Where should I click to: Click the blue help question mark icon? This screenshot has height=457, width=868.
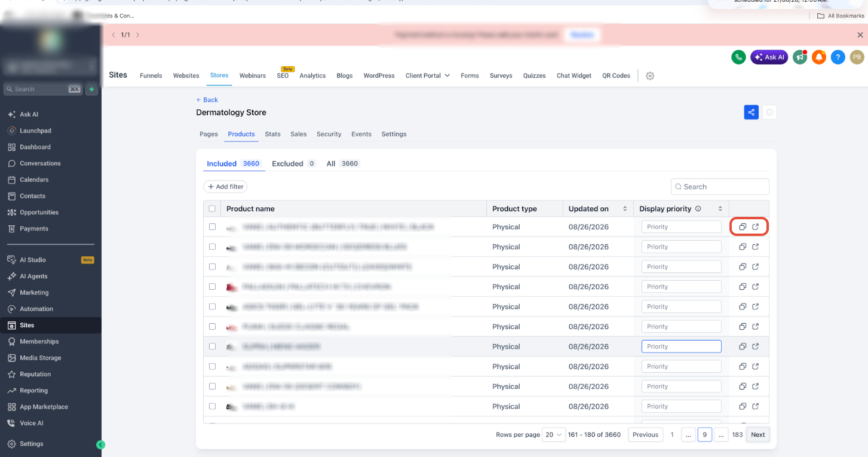tap(838, 57)
